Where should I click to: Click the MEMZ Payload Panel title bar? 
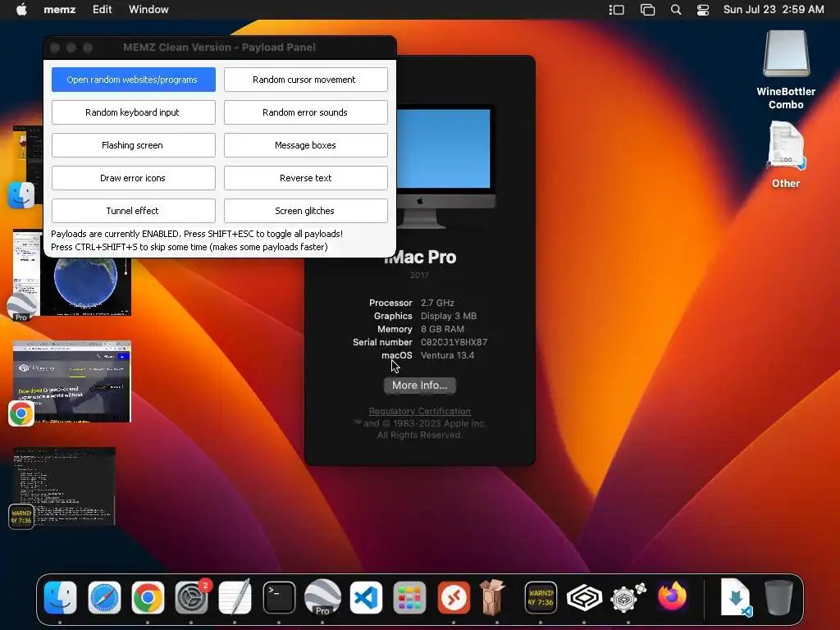click(220, 47)
